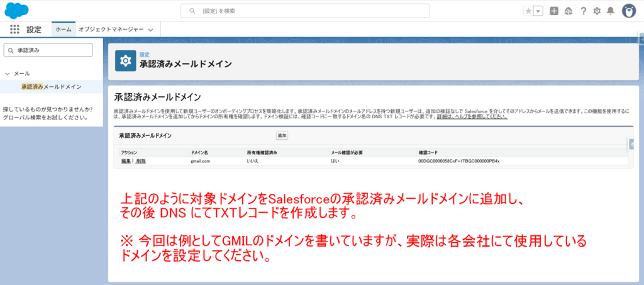Click the gmail.com domain name cell
The width and height of the screenshot is (644, 285).
tap(201, 162)
